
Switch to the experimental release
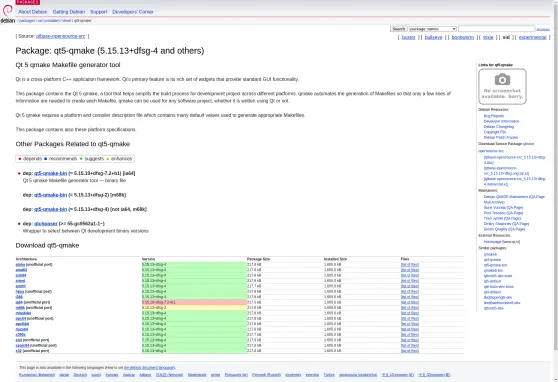532,37
